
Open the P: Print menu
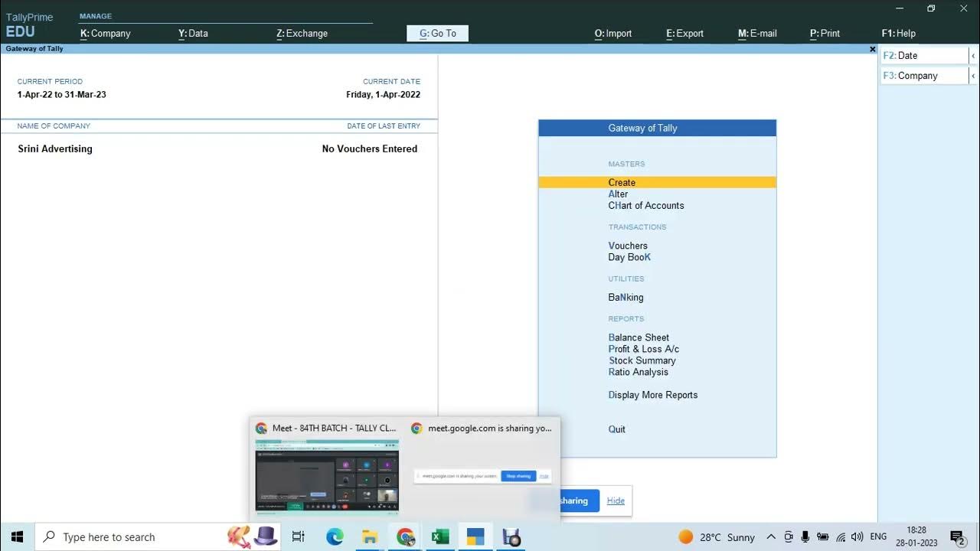tap(825, 34)
